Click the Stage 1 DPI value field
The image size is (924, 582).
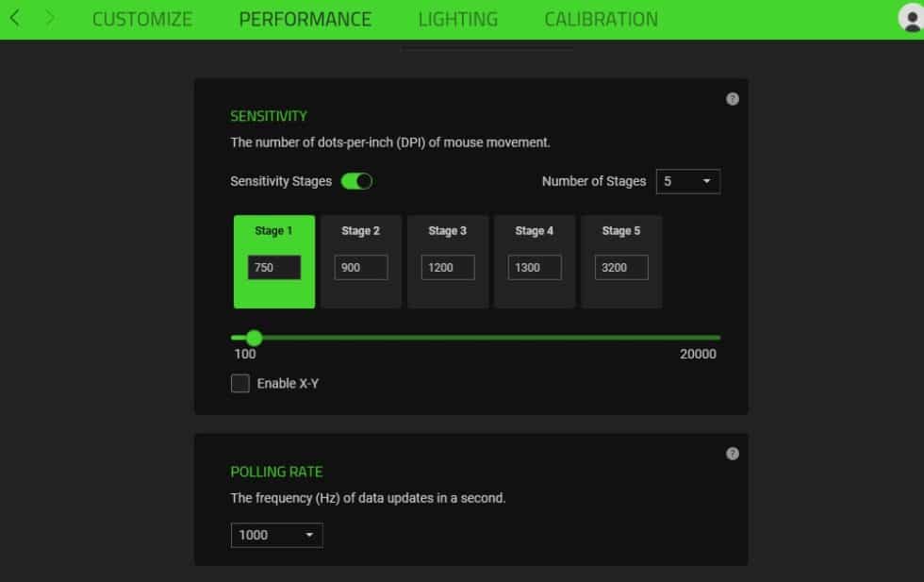coord(273,267)
